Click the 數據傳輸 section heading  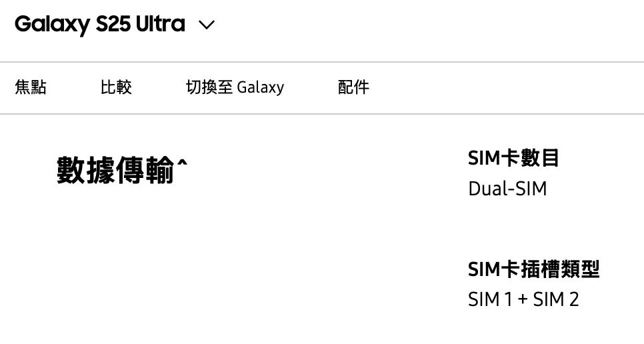[115, 169]
